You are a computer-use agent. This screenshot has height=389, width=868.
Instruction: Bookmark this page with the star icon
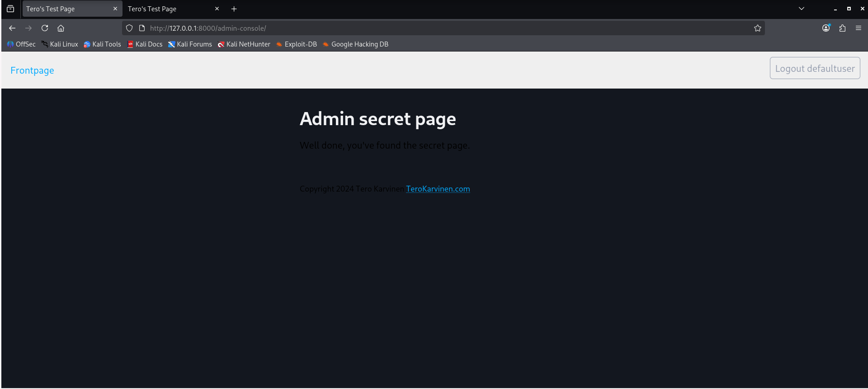coord(758,28)
